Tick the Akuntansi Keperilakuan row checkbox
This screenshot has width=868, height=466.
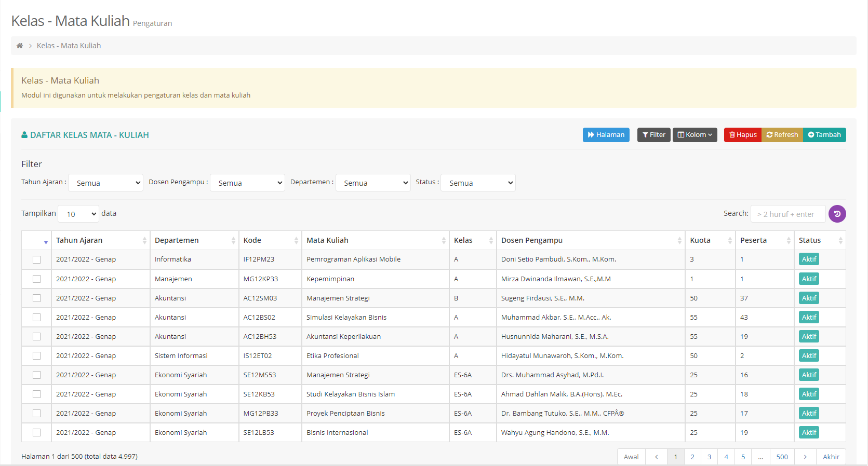tap(36, 336)
